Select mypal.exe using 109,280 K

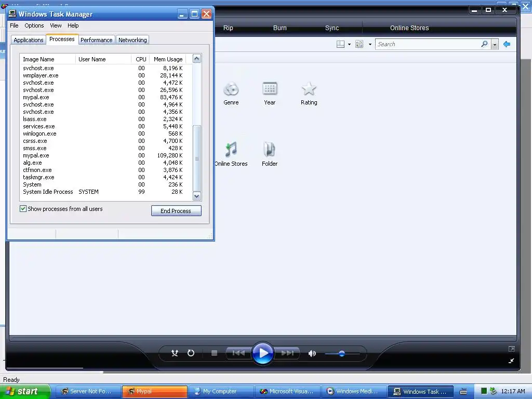coord(106,155)
